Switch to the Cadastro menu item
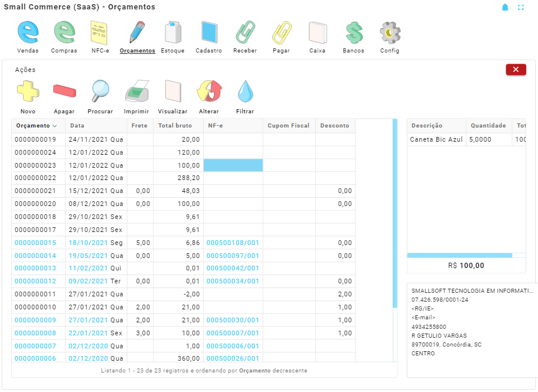This screenshot has height=392, width=538. pos(208,38)
